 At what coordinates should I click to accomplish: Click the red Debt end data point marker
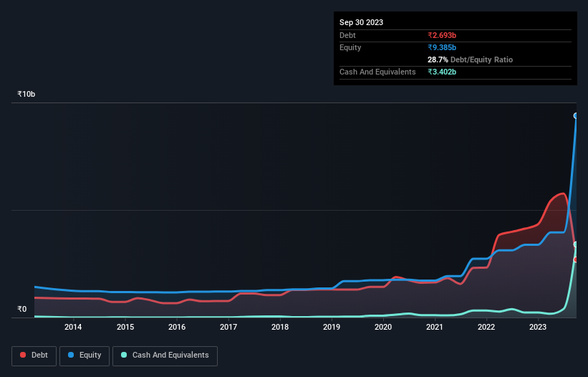576,259
